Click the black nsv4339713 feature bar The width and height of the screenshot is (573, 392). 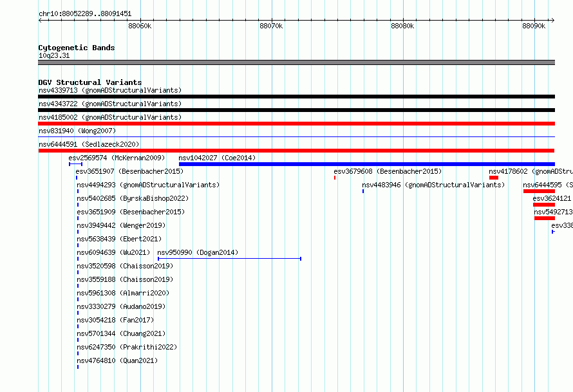[x=296, y=97]
